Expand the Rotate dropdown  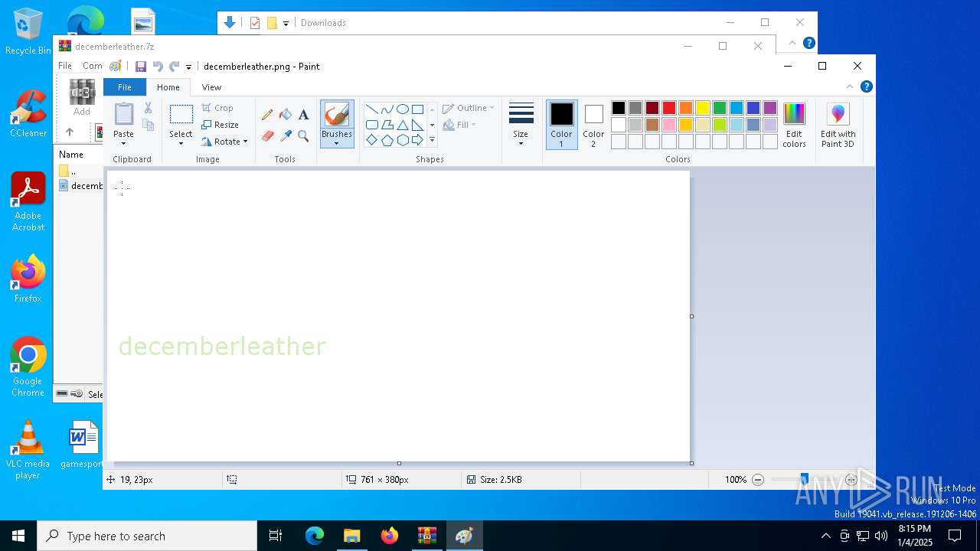245,142
